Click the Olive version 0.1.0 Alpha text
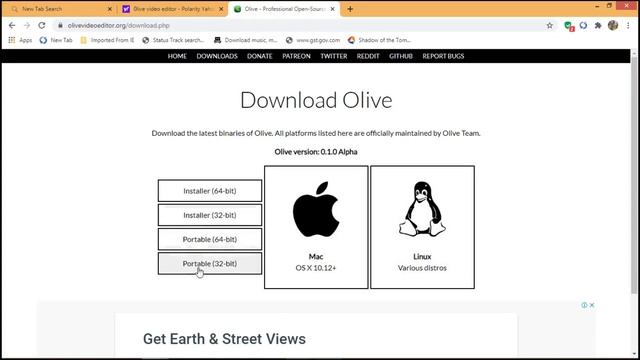640x360 pixels. pos(316,152)
